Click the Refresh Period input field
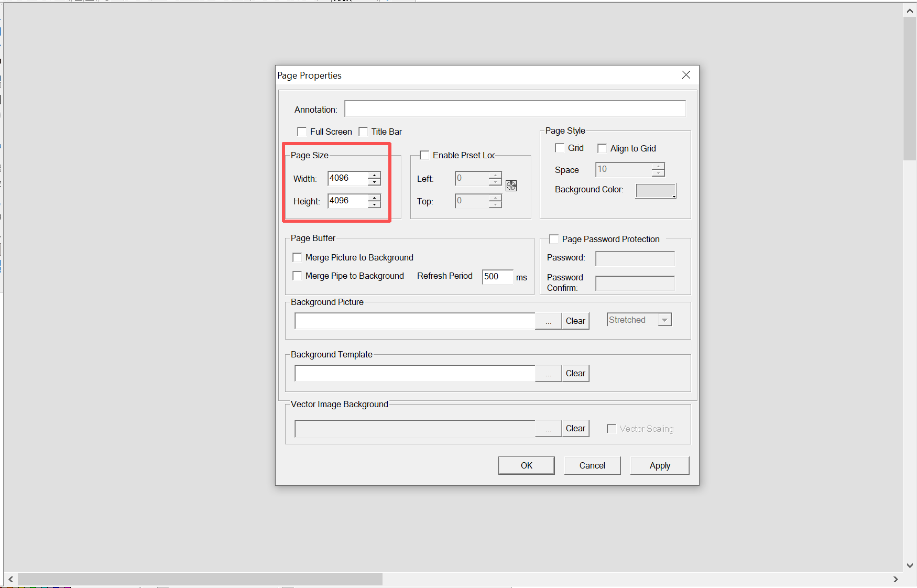 point(497,277)
